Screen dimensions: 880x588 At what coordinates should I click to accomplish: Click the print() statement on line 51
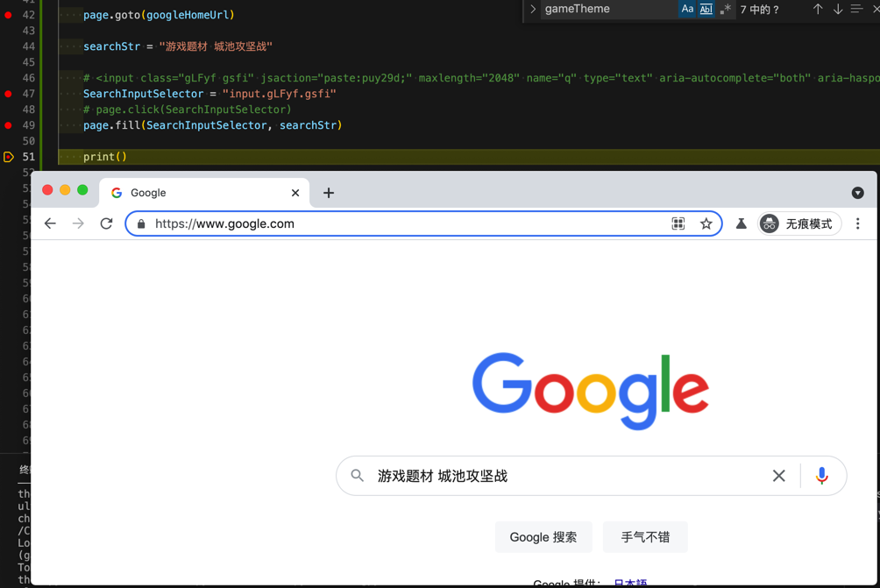(105, 157)
